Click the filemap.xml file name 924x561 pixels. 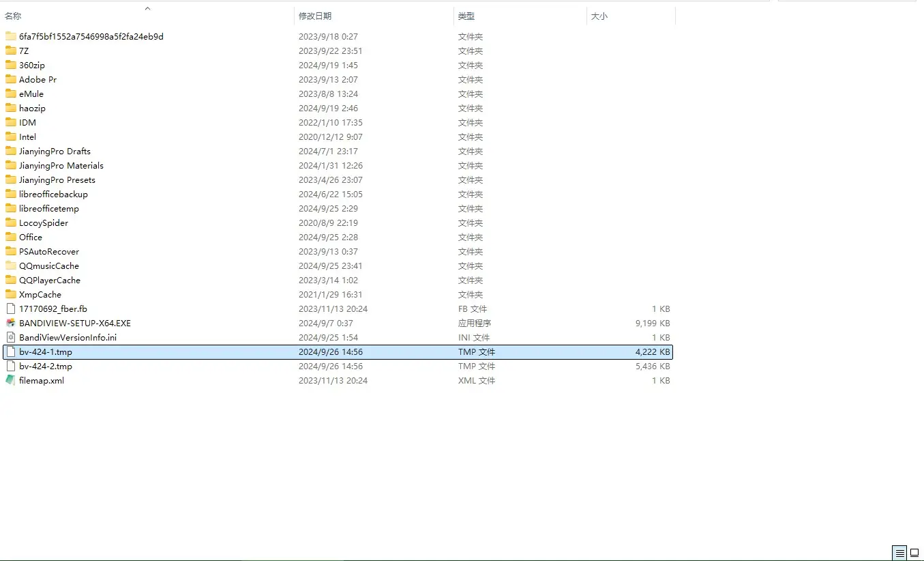tap(42, 381)
